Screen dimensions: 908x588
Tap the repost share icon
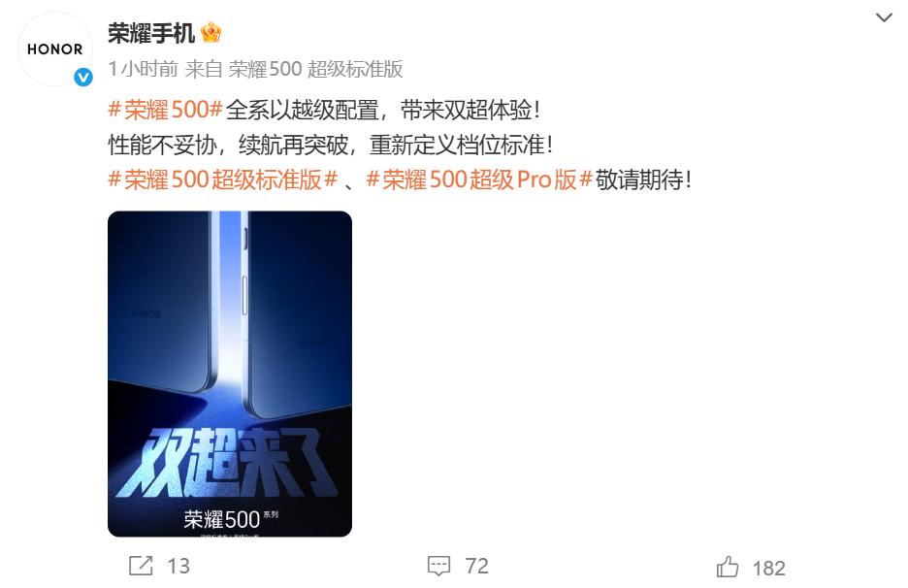[x=141, y=566]
